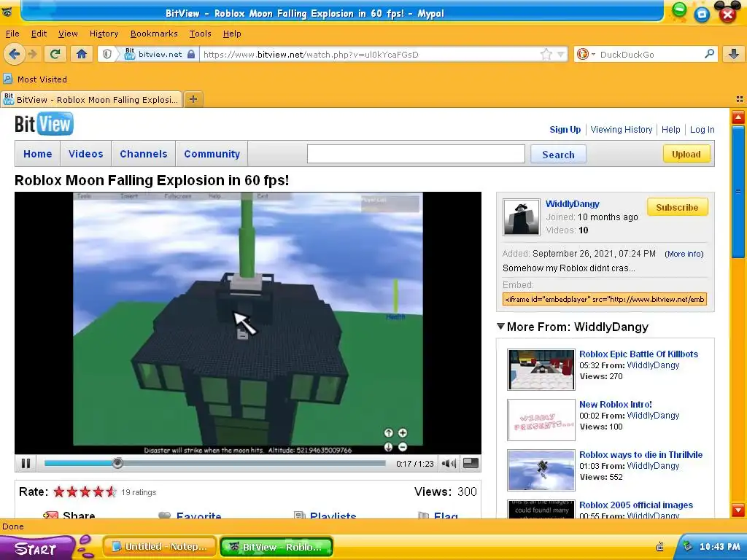Image resolution: width=747 pixels, height=560 pixels.
Task: Focus the BitView search input field
Action: click(x=416, y=154)
